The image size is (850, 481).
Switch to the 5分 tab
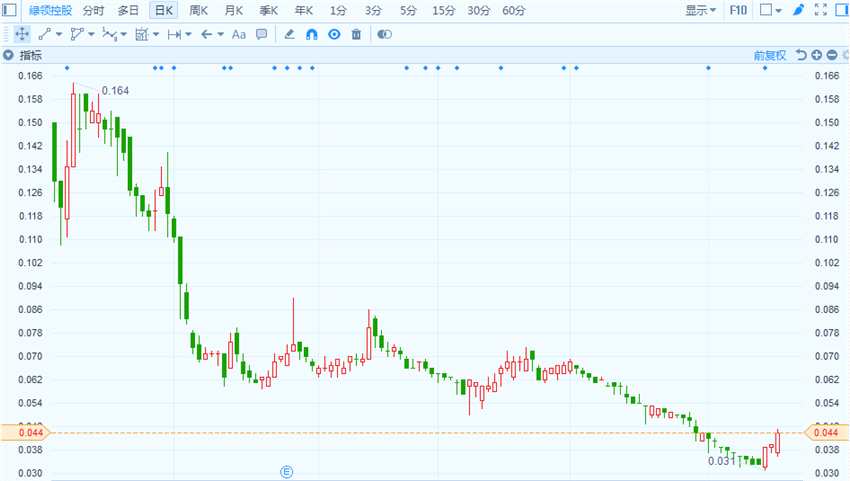coord(408,10)
